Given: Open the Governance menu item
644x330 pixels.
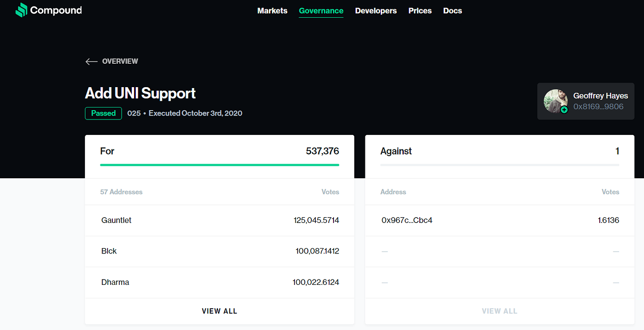Looking at the screenshot, I should tap(321, 11).
